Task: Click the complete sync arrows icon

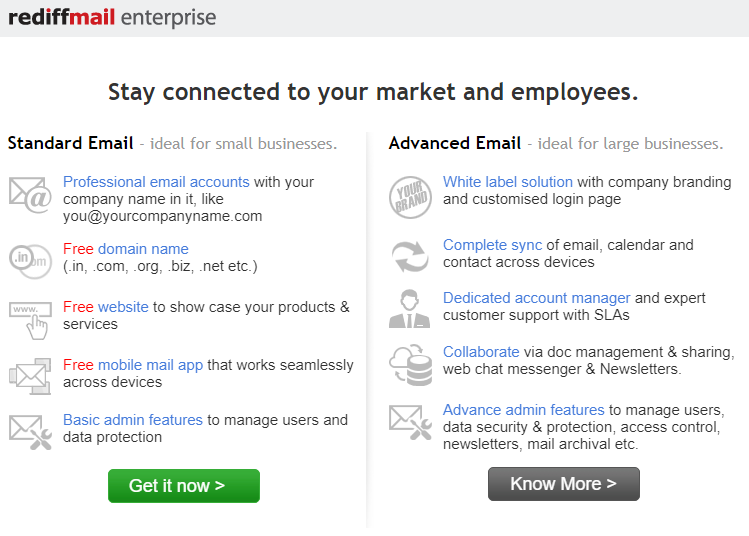Action: pos(410,255)
